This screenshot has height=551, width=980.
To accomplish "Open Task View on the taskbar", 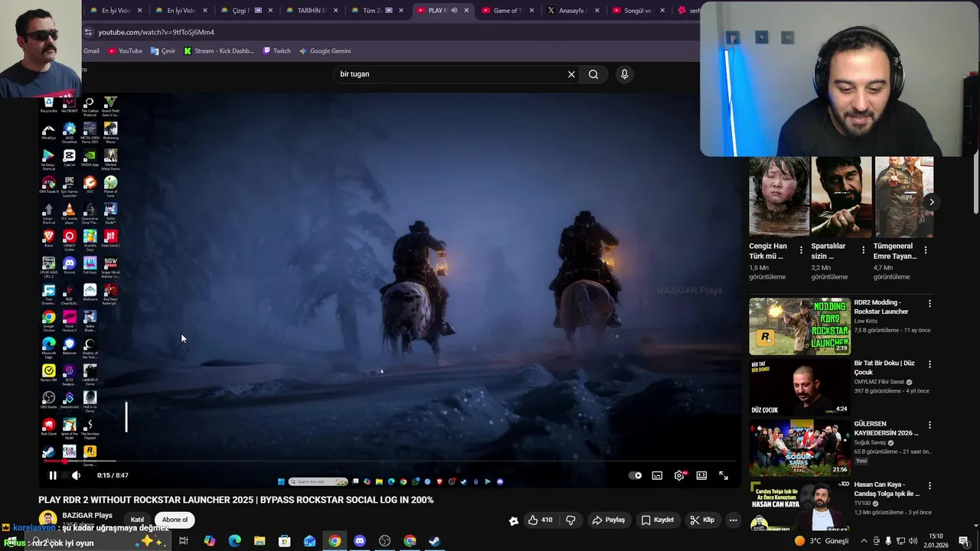I will tap(184, 541).
